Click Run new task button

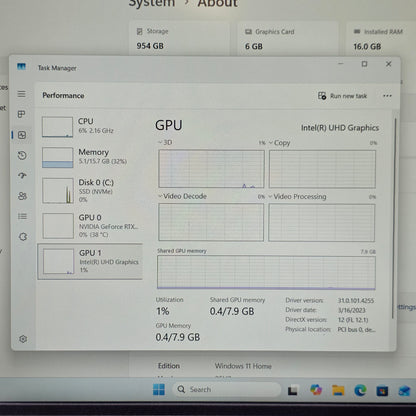tap(342, 96)
